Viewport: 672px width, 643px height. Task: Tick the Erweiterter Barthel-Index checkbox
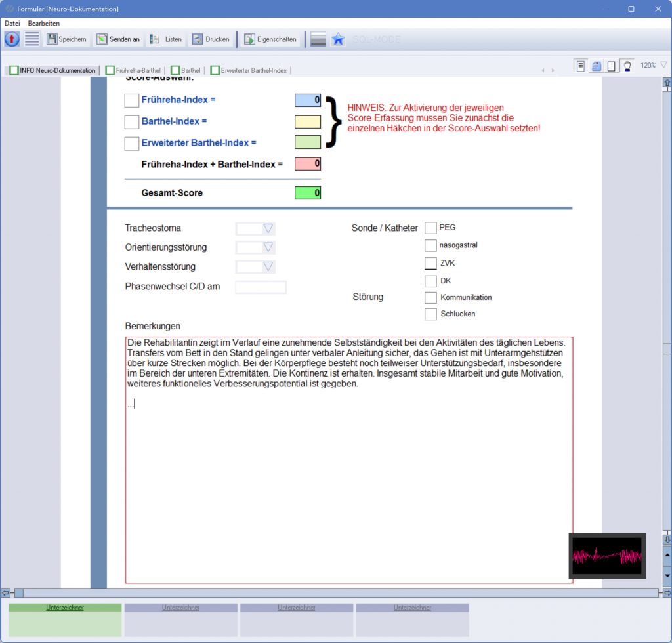tap(132, 143)
